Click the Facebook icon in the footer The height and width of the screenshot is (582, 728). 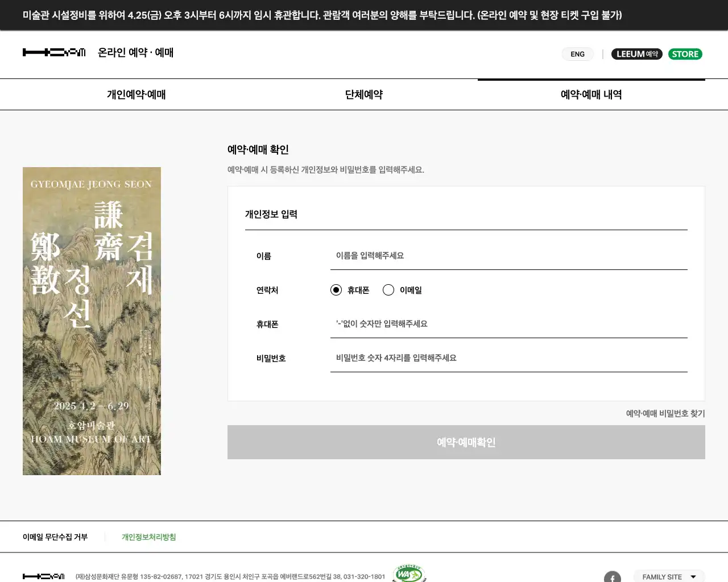pyautogui.click(x=612, y=577)
